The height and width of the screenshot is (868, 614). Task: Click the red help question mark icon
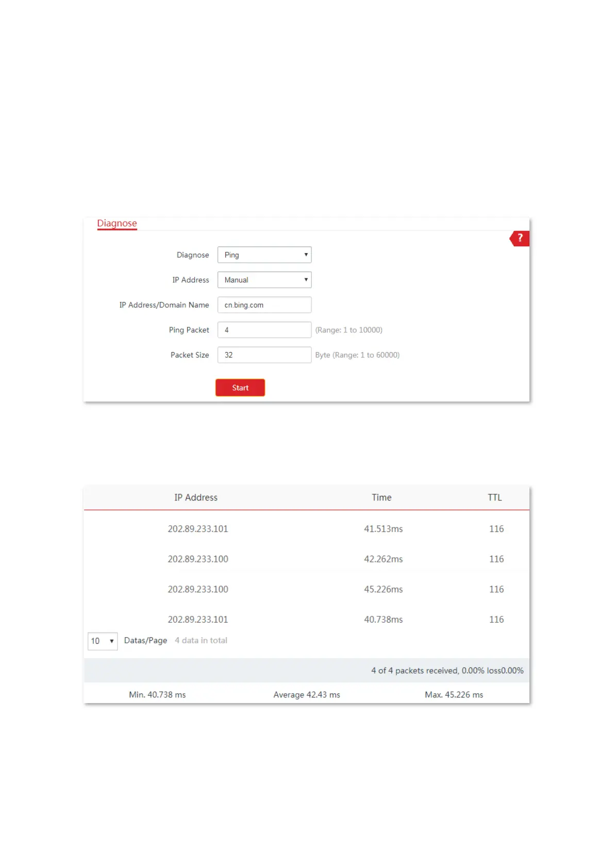520,238
